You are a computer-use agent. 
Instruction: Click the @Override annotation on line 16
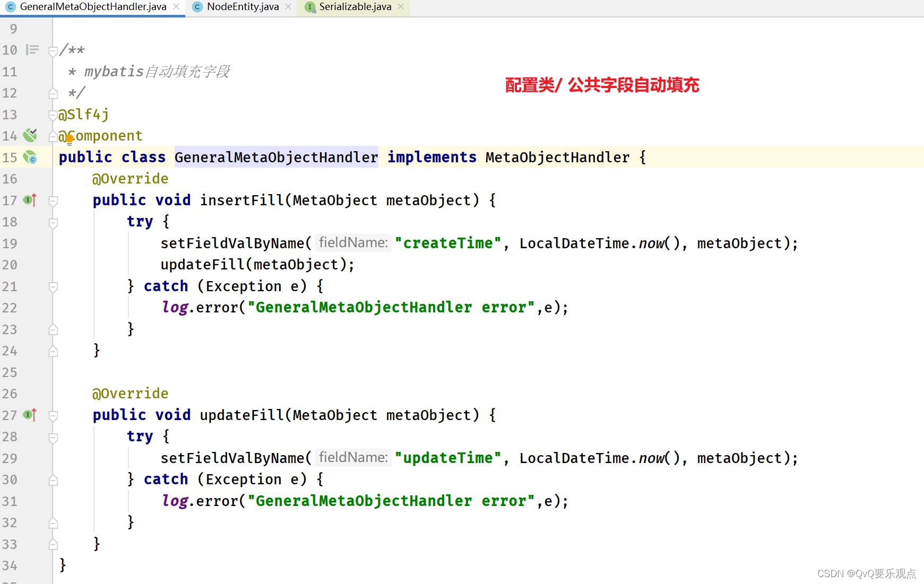tap(131, 179)
